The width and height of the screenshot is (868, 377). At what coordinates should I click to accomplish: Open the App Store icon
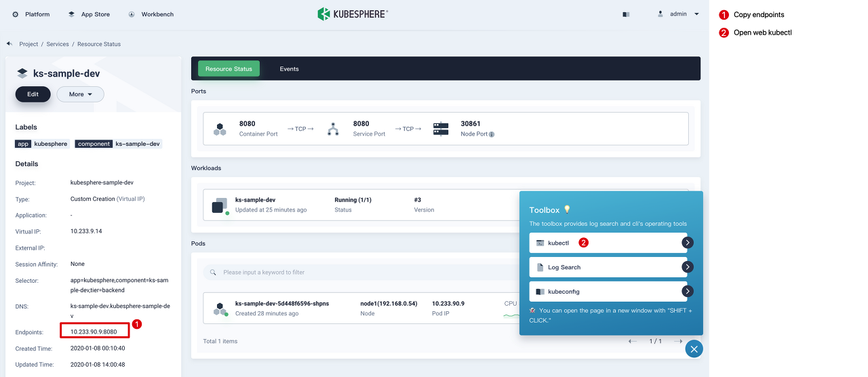pyautogui.click(x=71, y=14)
